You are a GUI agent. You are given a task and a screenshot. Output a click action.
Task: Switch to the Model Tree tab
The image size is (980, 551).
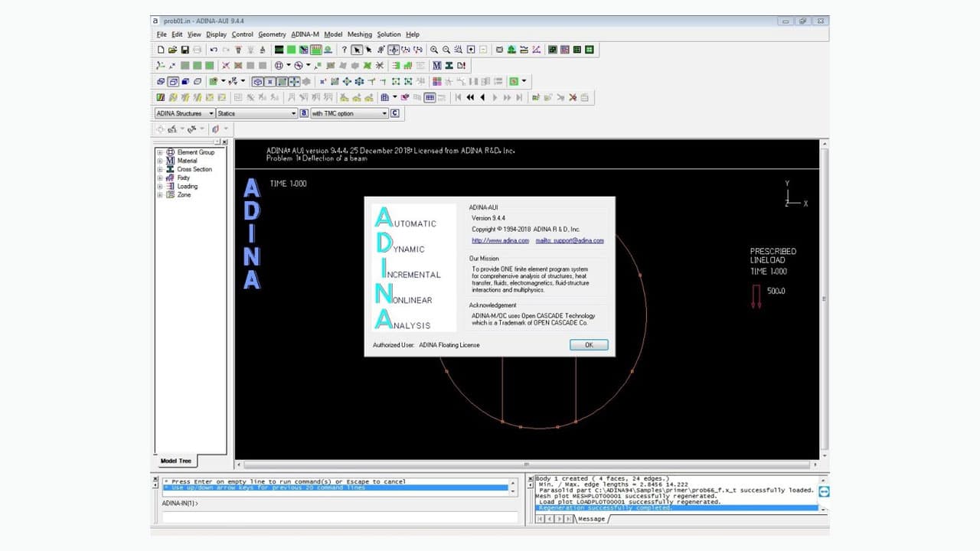click(x=176, y=461)
